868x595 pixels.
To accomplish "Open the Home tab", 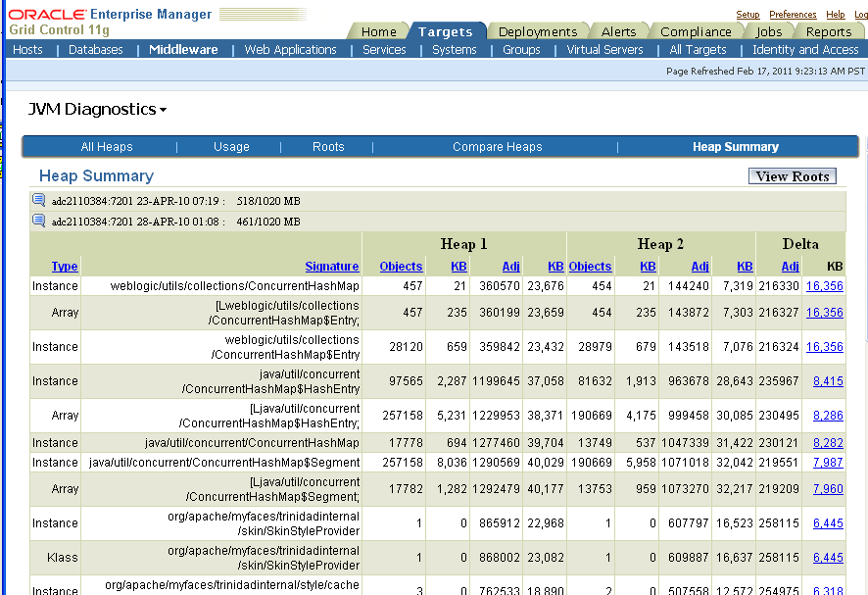I will click(x=378, y=31).
